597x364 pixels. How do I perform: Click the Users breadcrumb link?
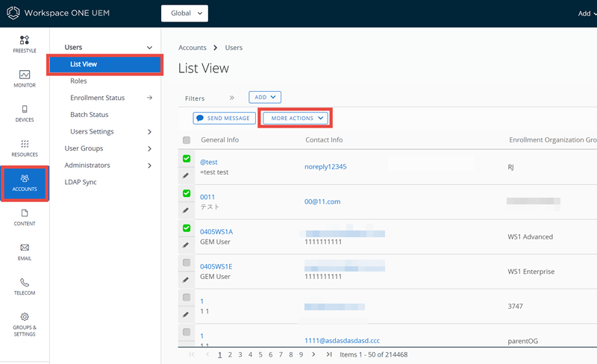point(234,48)
